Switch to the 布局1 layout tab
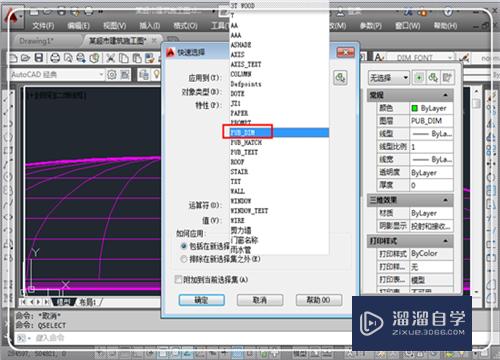The height and width of the screenshot is (360, 500). 87,302
